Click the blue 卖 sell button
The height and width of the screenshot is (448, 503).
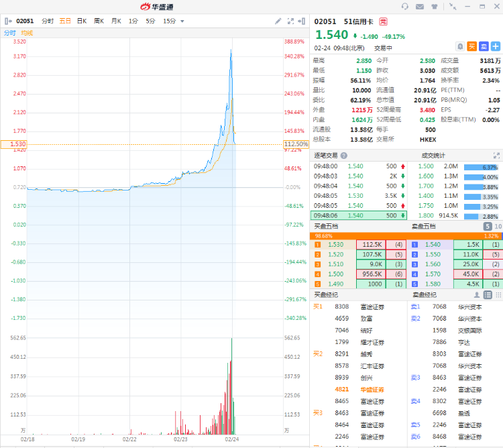[x=484, y=46]
